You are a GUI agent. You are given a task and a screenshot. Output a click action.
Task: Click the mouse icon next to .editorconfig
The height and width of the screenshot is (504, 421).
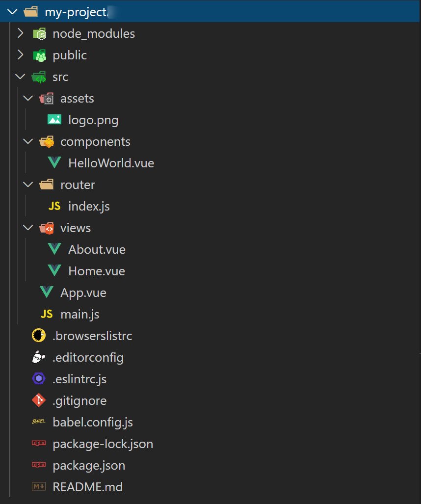click(39, 357)
